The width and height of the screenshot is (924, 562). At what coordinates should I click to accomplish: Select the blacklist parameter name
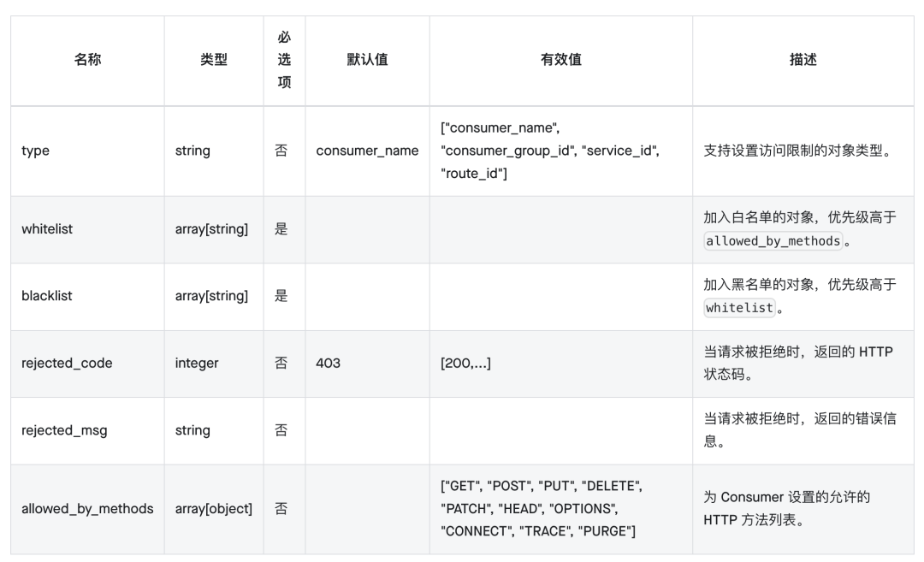click(x=47, y=296)
